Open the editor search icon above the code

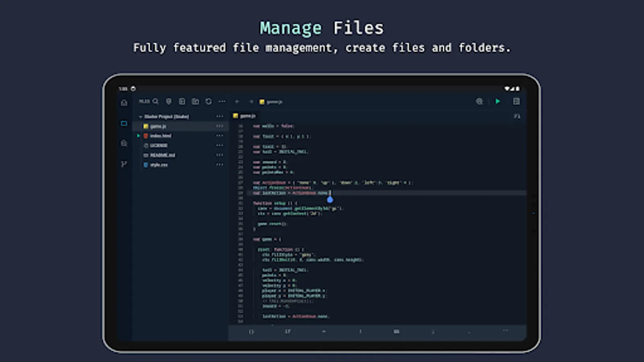(x=479, y=102)
